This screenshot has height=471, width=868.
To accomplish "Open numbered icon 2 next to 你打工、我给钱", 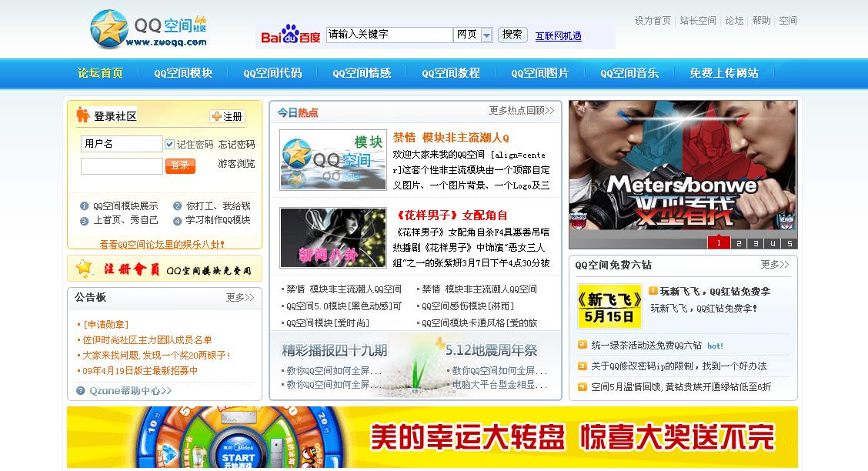I will click(177, 206).
